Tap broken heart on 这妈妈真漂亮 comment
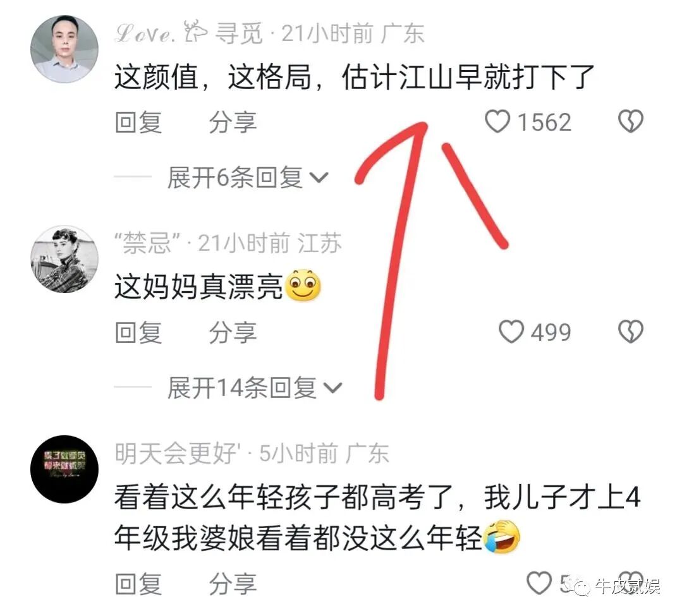This screenshot has height=616, width=682. (x=631, y=332)
